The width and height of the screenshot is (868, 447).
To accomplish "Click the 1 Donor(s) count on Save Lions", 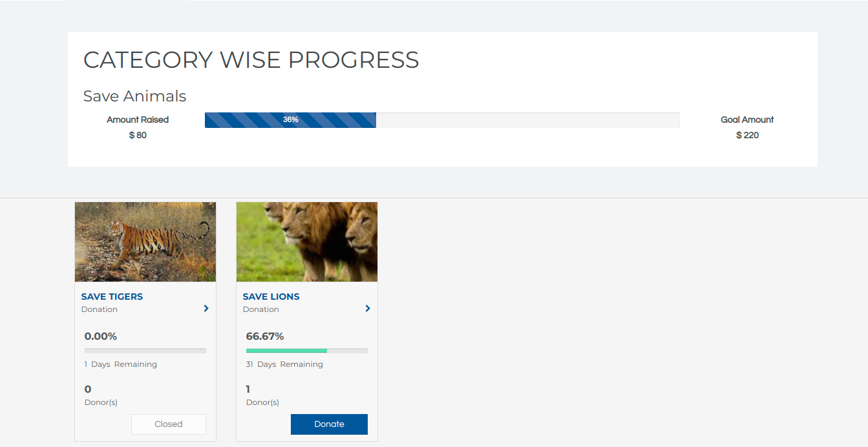I will pyautogui.click(x=248, y=389).
